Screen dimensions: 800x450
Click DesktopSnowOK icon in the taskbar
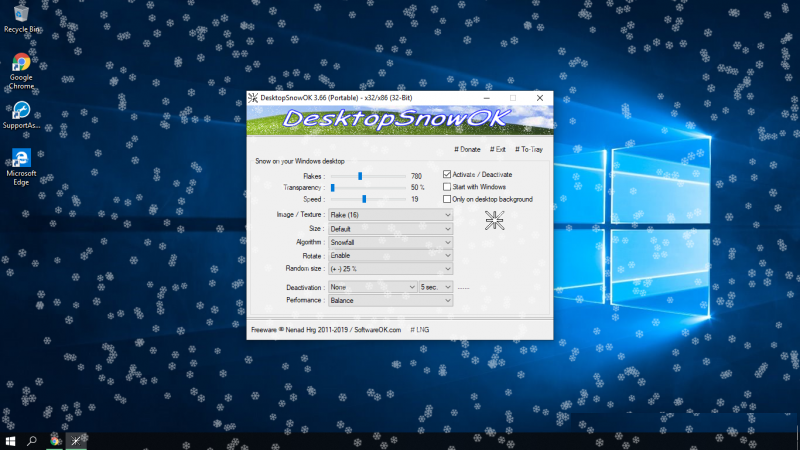tap(76, 440)
